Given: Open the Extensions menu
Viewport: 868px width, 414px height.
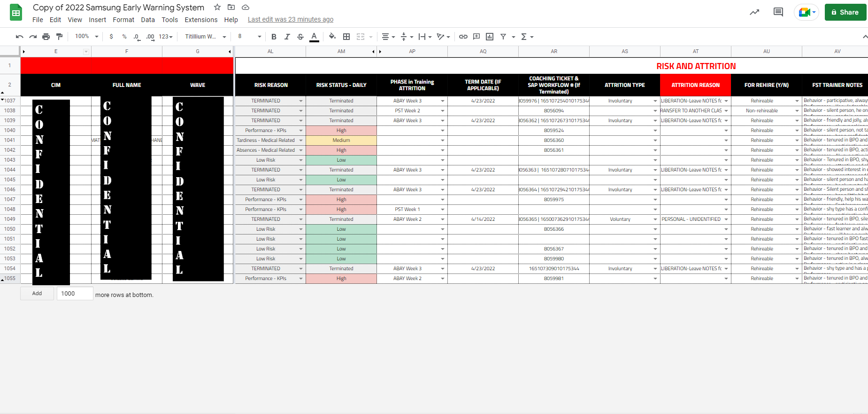Looking at the screenshot, I should pyautogui.click(x=201, y=20).
